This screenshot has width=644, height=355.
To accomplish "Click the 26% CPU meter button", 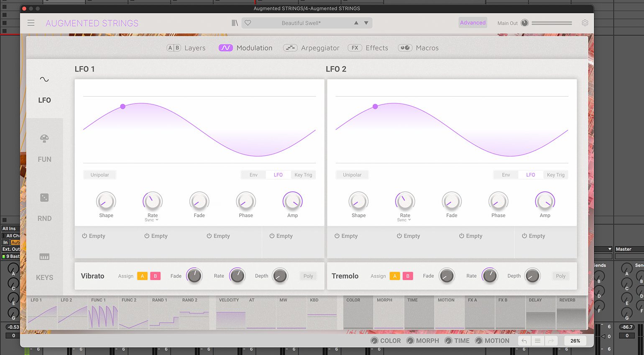I will pyautogui.click(x=575, y=341).
